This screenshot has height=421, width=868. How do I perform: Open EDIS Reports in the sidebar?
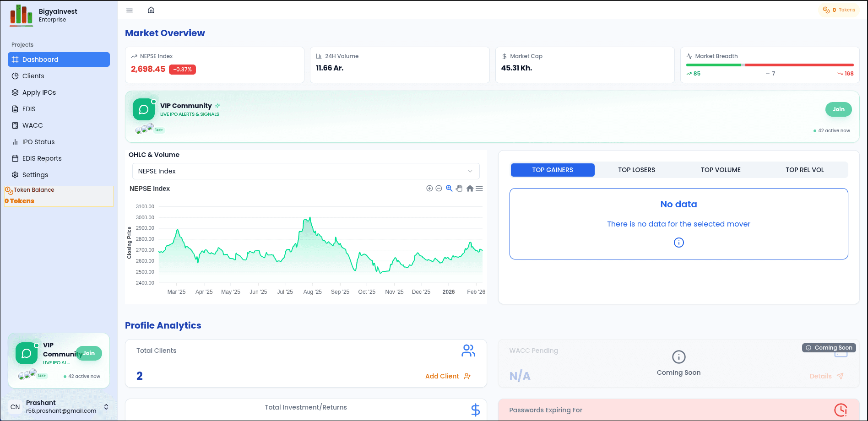(42, 158)
